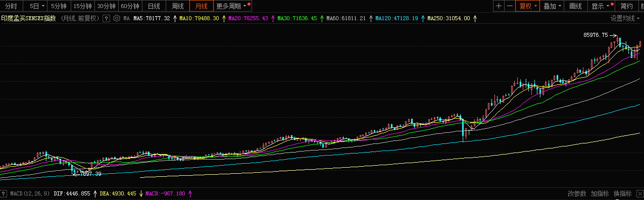This screenshot has height=200, width=644.
Task: Click the MA250:31054.00 value
Action: click(449, 18)
